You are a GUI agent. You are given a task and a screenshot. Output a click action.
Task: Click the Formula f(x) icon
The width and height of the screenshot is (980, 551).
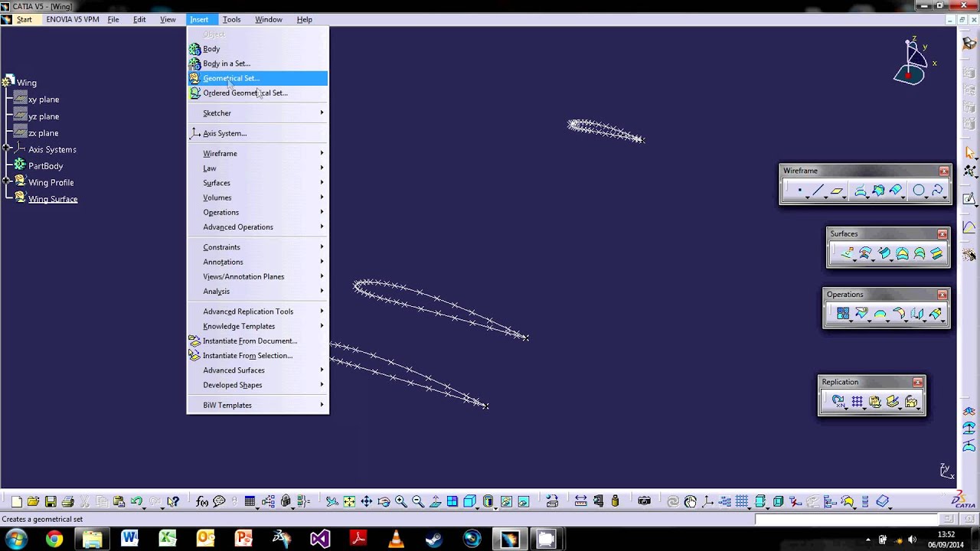(x=202, y=502)
